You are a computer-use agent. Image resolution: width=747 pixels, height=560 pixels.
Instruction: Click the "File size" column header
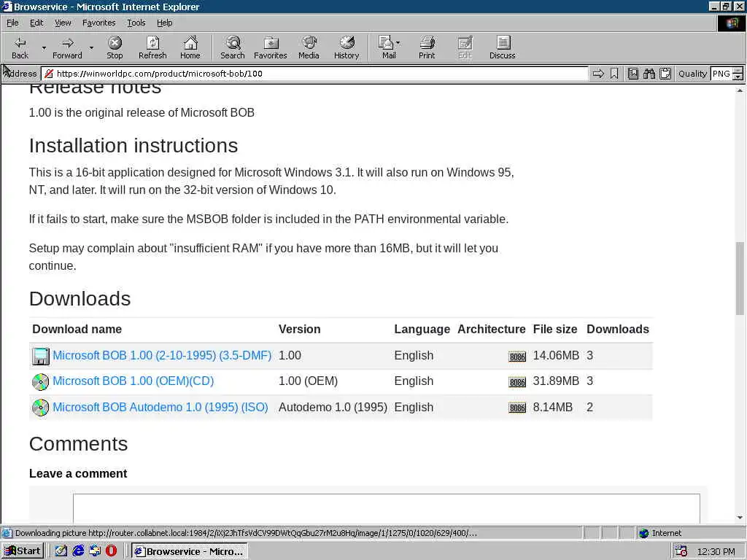click(x=554, y=330)
